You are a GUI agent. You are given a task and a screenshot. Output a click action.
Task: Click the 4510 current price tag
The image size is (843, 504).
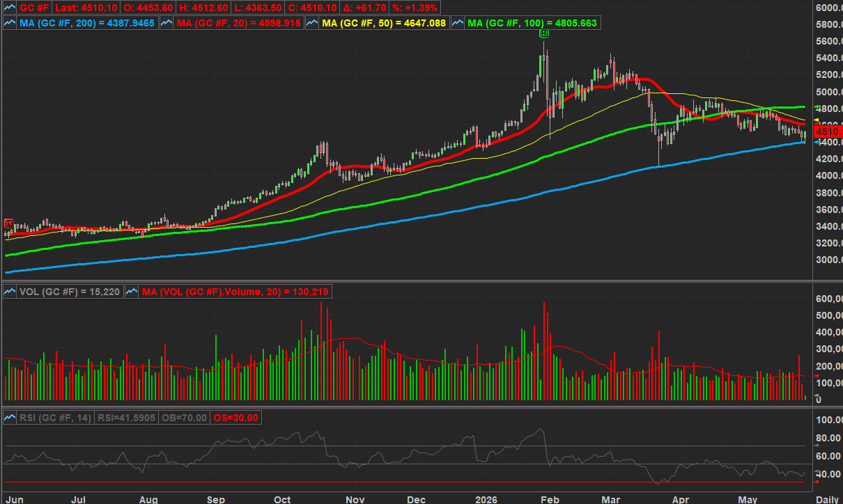(x=829, y=131)
